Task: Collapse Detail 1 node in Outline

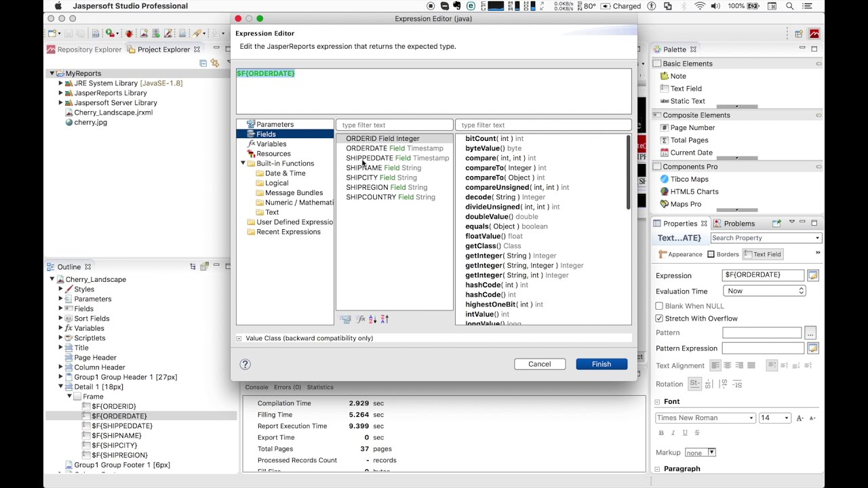Action: pyautogui.click(x=60, y=387)
